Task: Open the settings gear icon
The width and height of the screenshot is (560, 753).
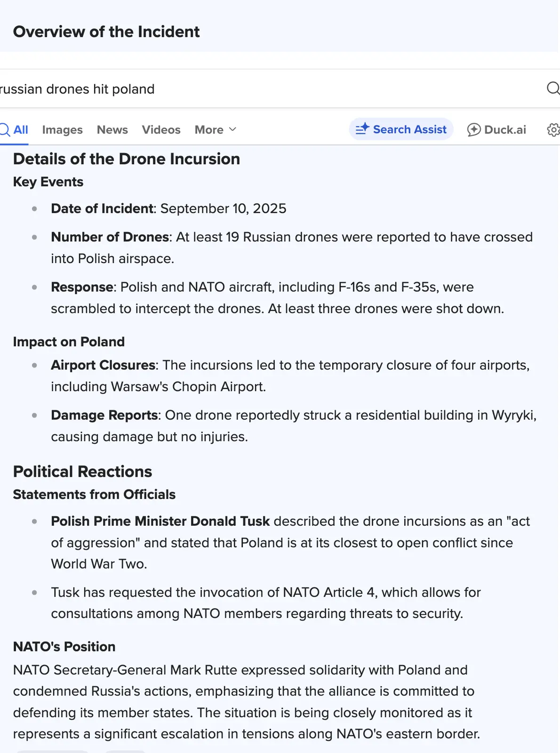Action: pos(553,130)
